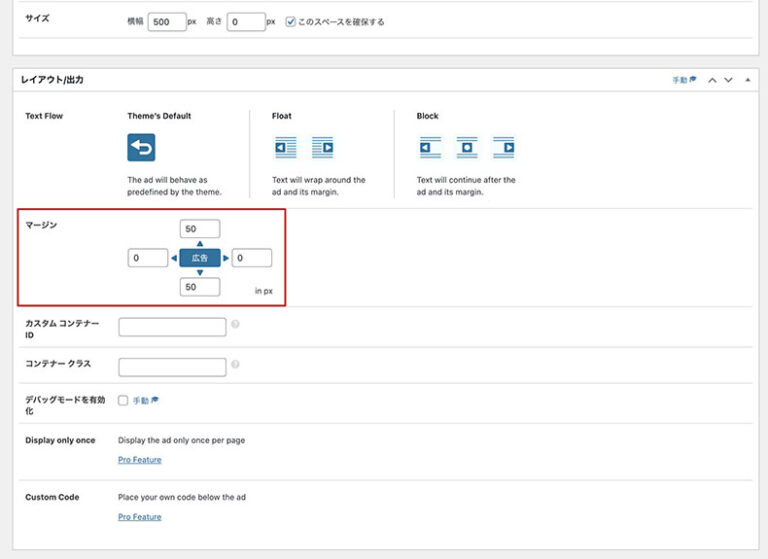Click help icon beside カスタム コンテナー ID
Screen dimensions: 768x559
tap(235, 325)
